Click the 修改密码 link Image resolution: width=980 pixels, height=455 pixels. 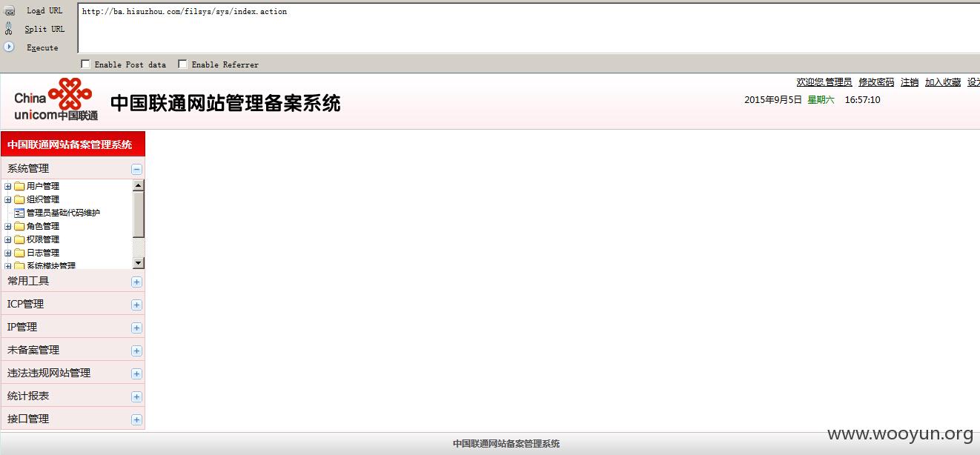pyautogui.click(x=876, y=82)
